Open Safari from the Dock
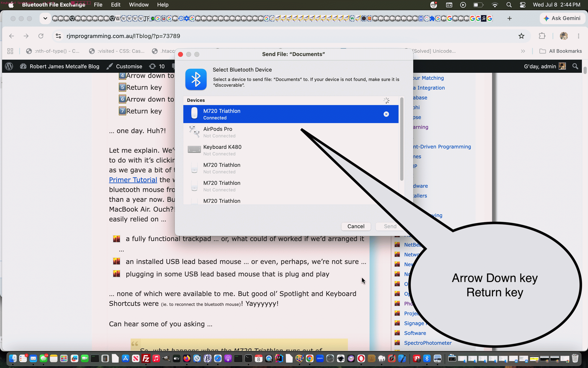The width and height of the screenshot is (588, 368). [218, 359]
